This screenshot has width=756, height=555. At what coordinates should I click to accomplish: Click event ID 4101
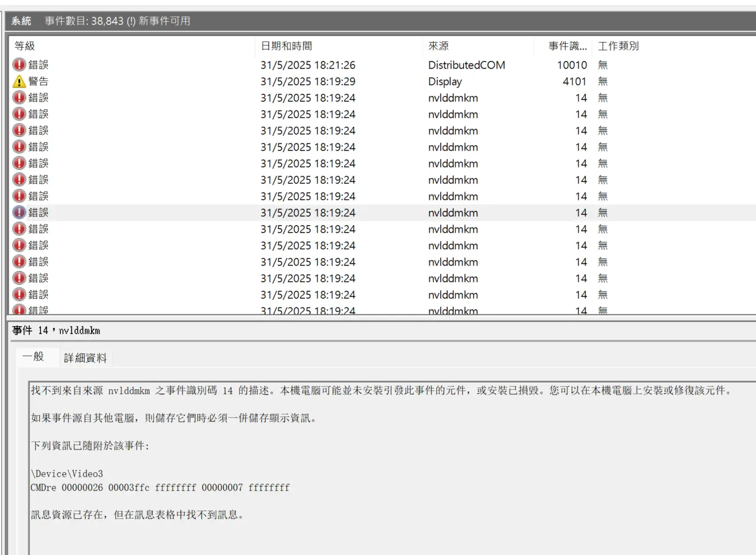coord(575,82)
